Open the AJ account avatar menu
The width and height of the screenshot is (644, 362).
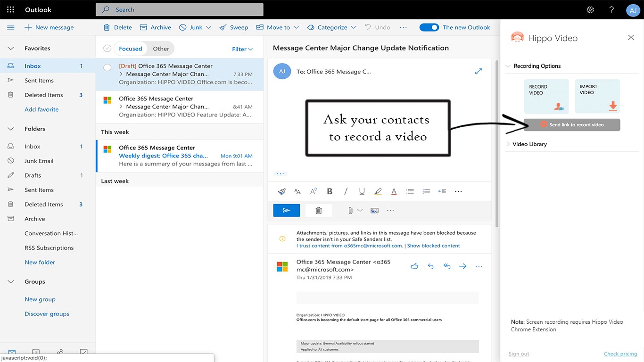pyautogui.click(x=633, y=10)
